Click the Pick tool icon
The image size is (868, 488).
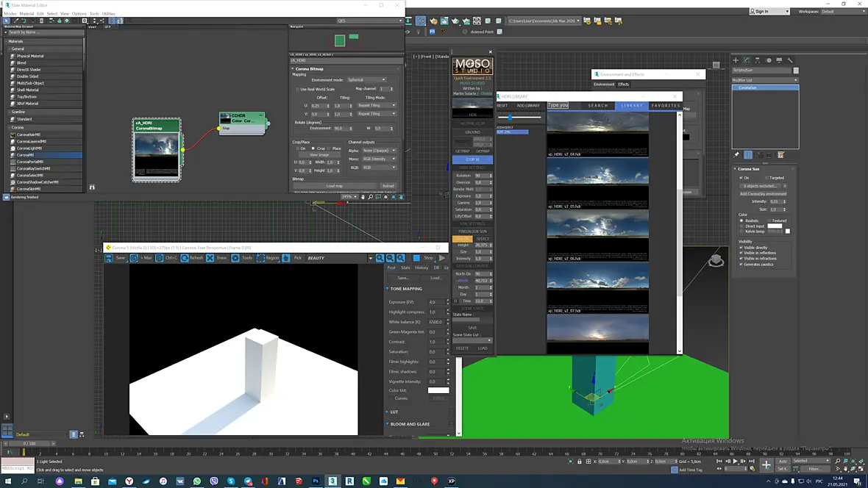pyautogui.click(x=286, y=258)
